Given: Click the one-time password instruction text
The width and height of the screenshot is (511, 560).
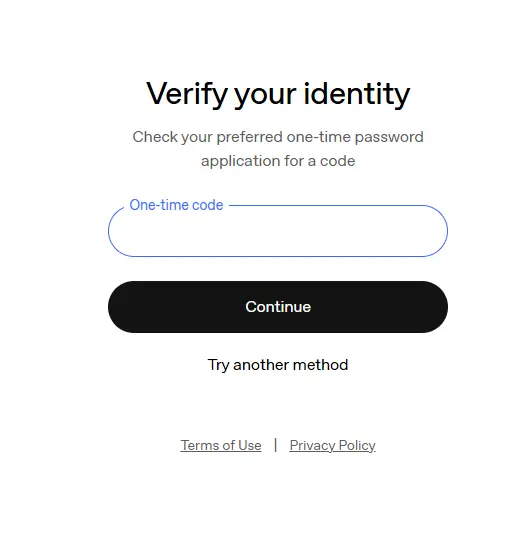Looking at the screenshot, I should 278,149.
